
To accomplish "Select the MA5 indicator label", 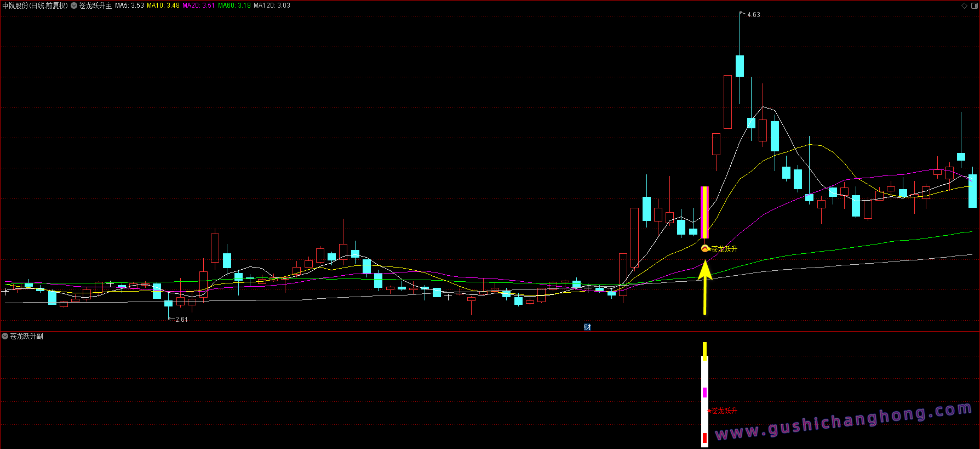I will (x=129, y=5).
